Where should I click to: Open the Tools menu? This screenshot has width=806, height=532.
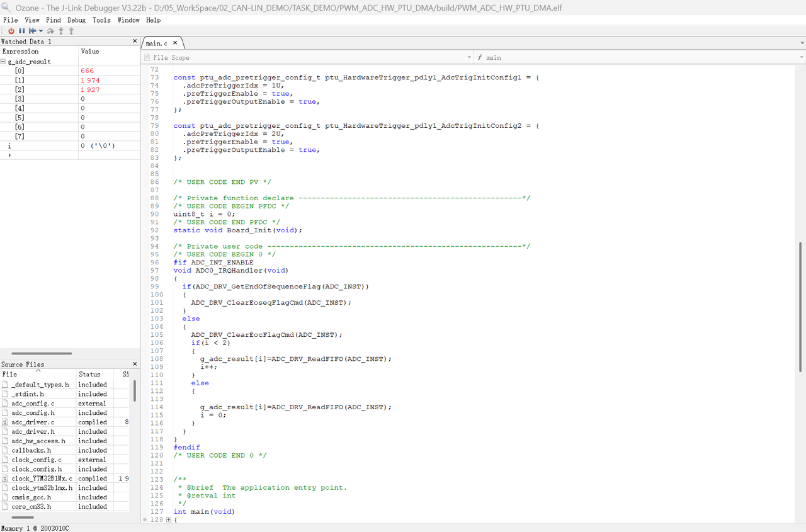101,20
